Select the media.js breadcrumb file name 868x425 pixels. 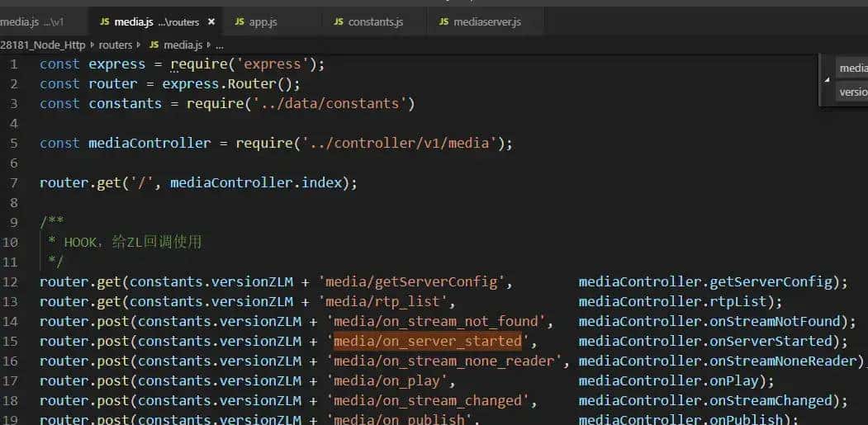tap(183, 45)
